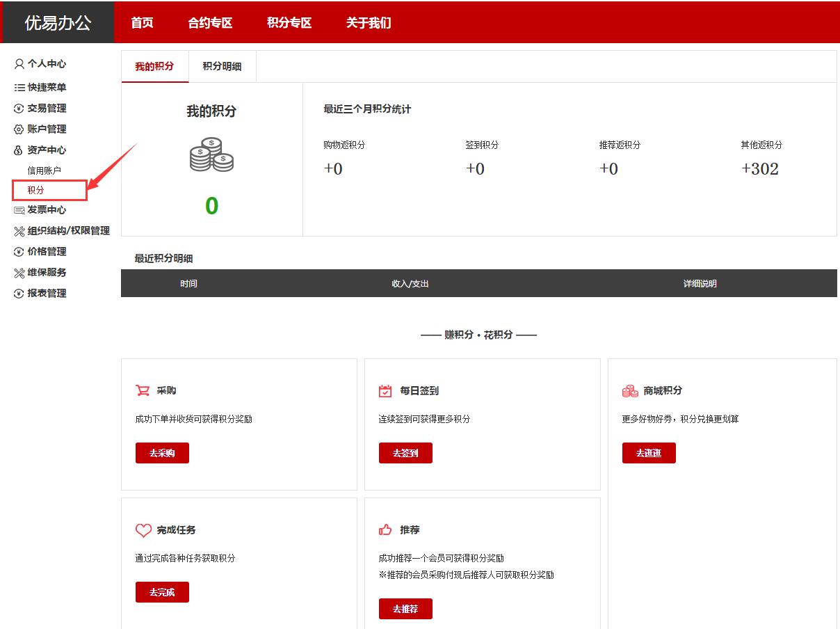
Task: Click the heart icon beside 完成任务
Action: pos(143,530)
